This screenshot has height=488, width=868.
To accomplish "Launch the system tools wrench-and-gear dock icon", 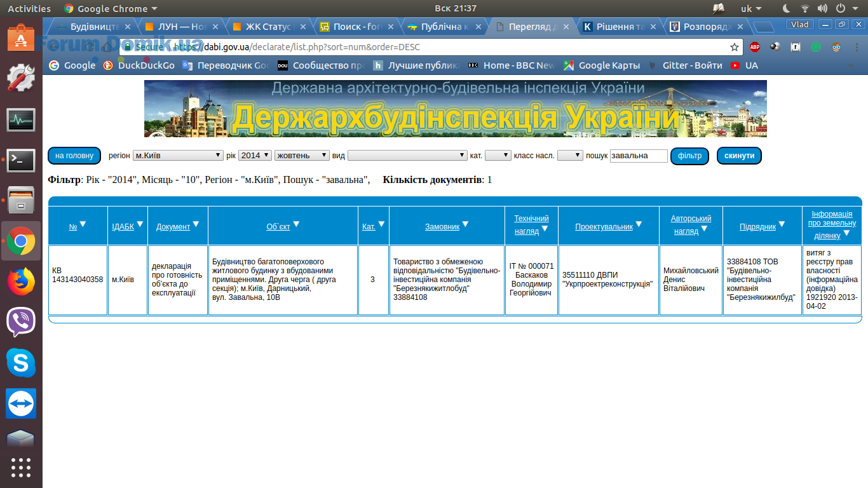I will 21,78.
